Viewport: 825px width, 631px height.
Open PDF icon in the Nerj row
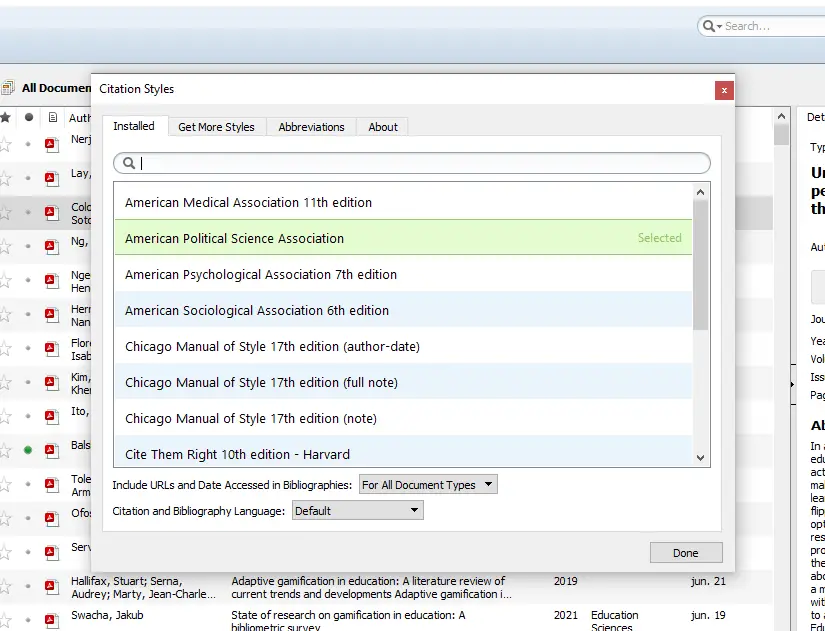click(x=51, y=145)
